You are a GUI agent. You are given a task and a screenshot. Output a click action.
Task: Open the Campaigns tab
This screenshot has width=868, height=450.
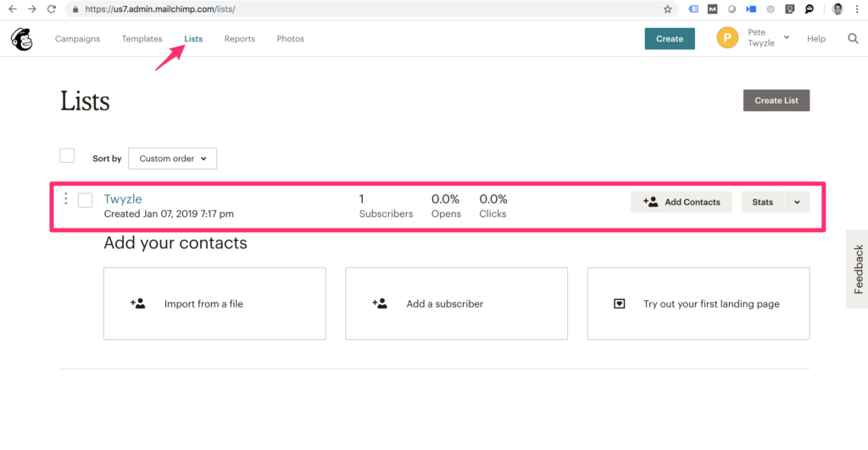[x=77, y=39]
